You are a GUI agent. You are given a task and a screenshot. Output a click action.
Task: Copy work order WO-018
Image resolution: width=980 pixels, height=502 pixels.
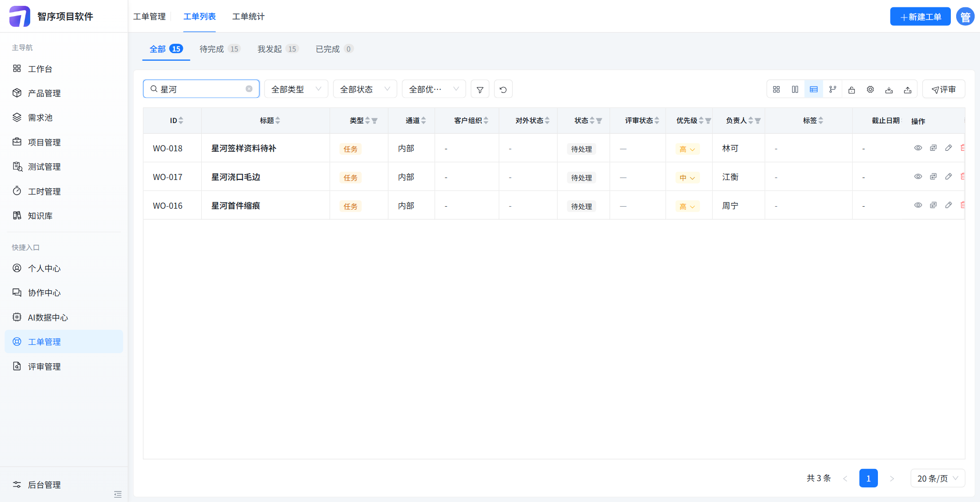coord(933,148)
